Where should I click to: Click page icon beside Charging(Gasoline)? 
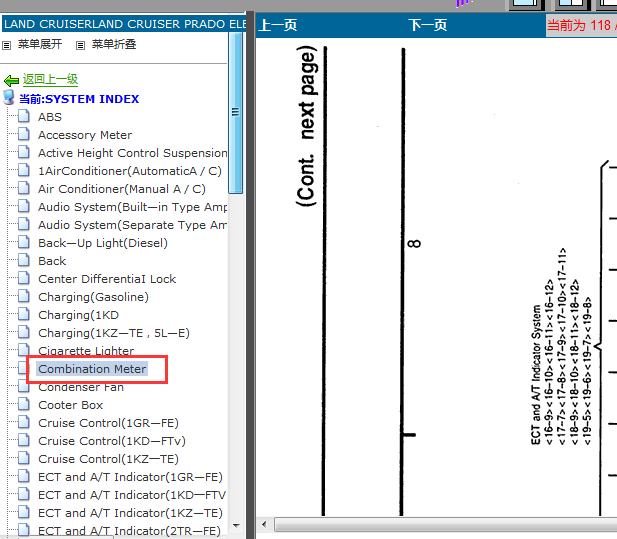point(24,296)
